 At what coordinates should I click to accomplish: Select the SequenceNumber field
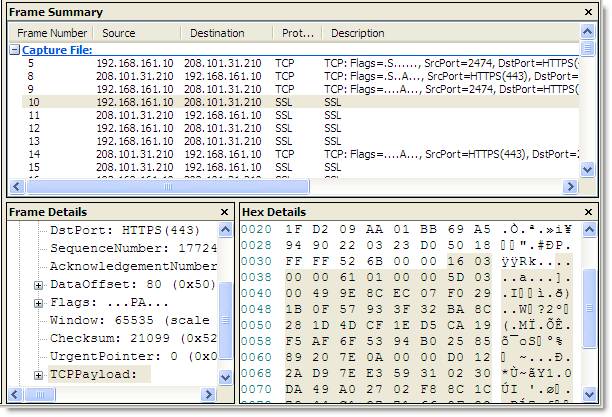(133, 248)
